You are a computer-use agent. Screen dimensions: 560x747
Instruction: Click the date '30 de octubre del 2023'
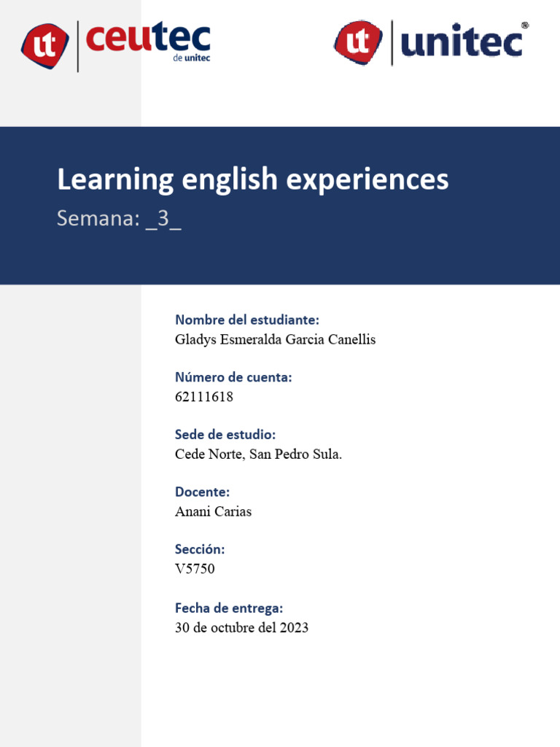(x=241, y=627)
